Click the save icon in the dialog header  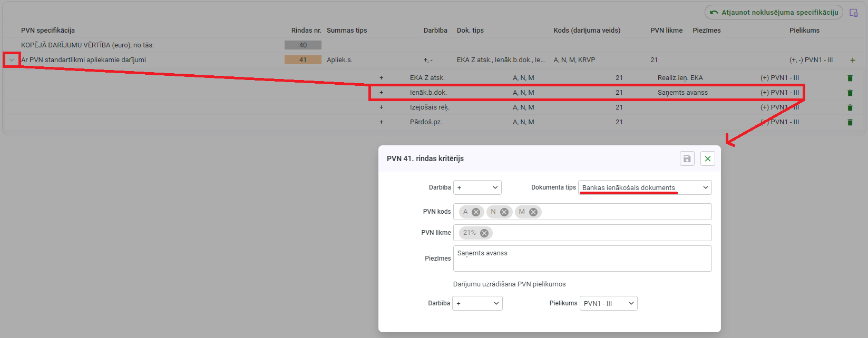687,158
